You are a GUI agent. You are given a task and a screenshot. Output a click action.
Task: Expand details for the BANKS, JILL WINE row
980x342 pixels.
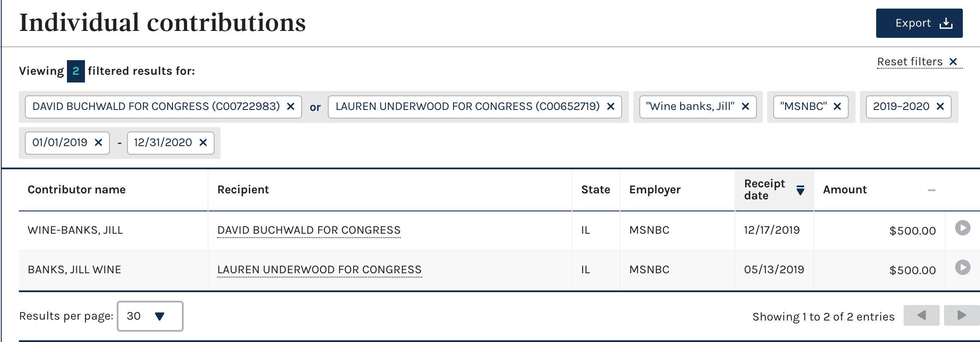(x=962, y=267)
